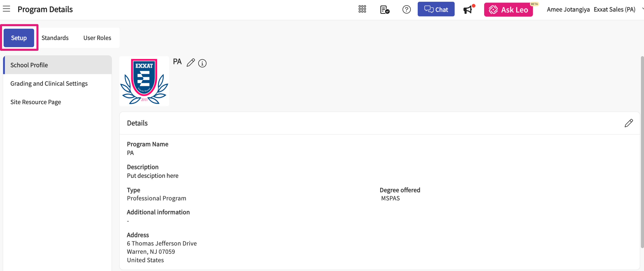Go to Site Resource Page
This screenshot has width=644, height=271.
coord(36,102)
